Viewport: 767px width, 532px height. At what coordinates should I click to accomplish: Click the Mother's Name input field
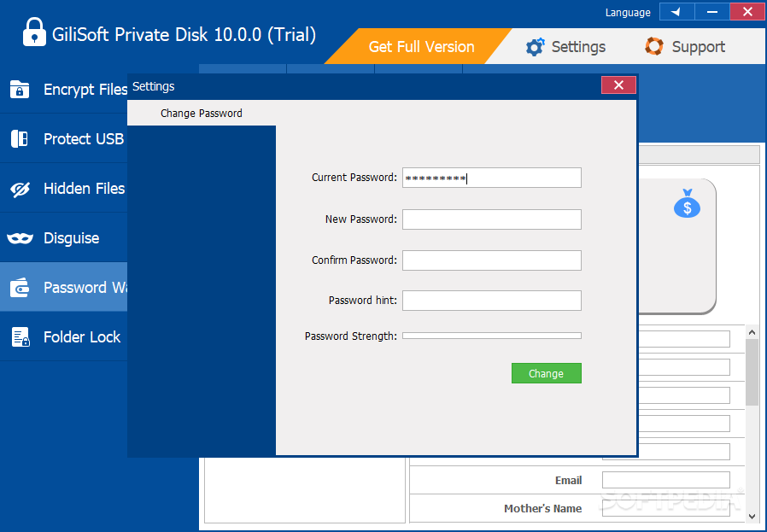coord(665,508)
